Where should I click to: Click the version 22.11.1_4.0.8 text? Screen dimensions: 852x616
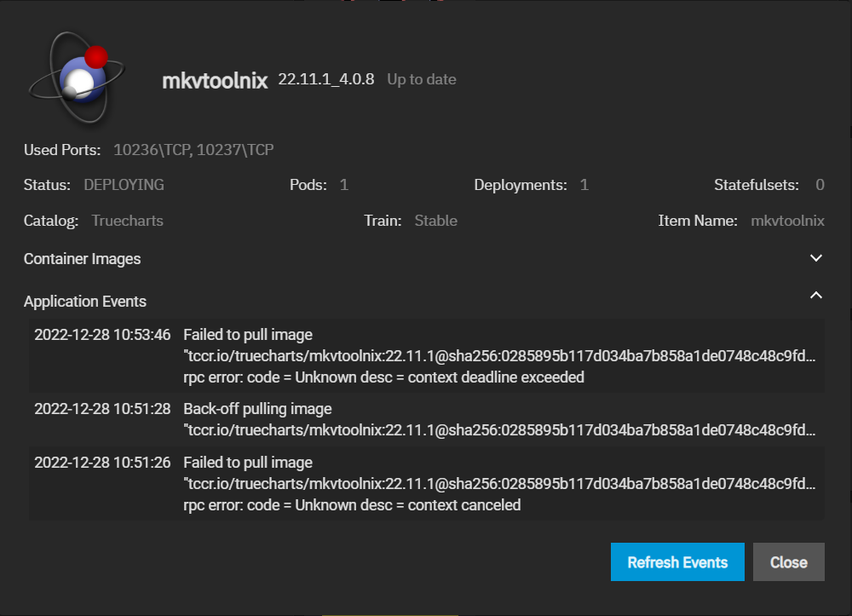tap(326, 79)
